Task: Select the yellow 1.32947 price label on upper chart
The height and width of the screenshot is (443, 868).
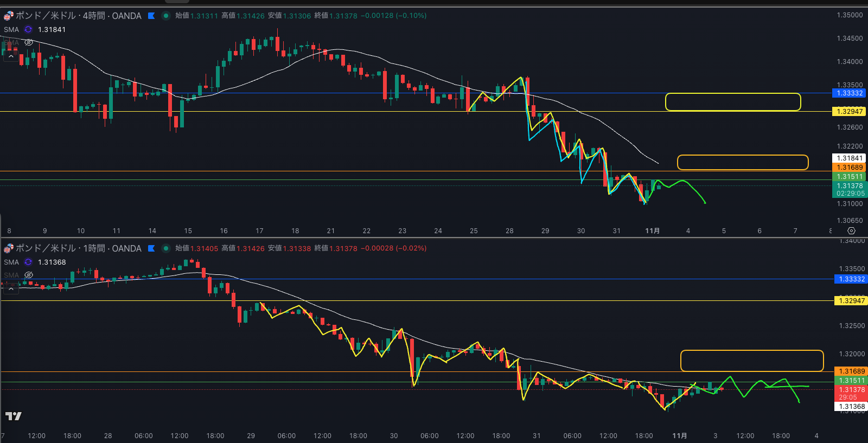Action: [849, 112]
